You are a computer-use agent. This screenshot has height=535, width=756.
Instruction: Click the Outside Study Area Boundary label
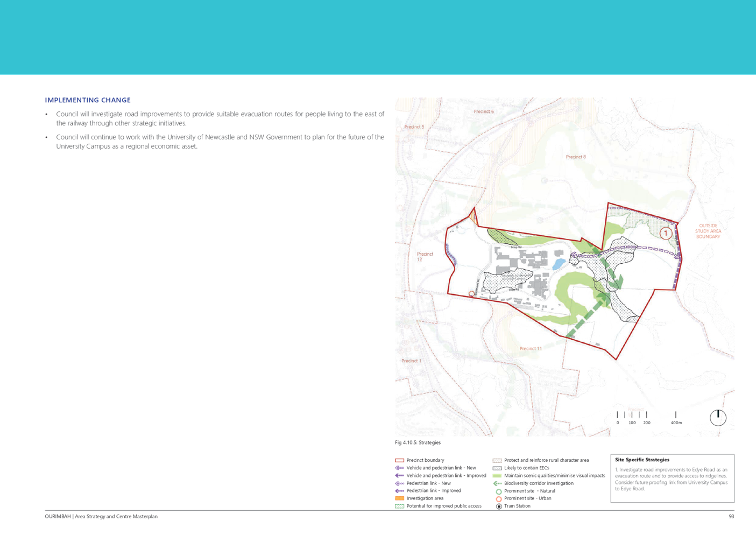[708, 231]
